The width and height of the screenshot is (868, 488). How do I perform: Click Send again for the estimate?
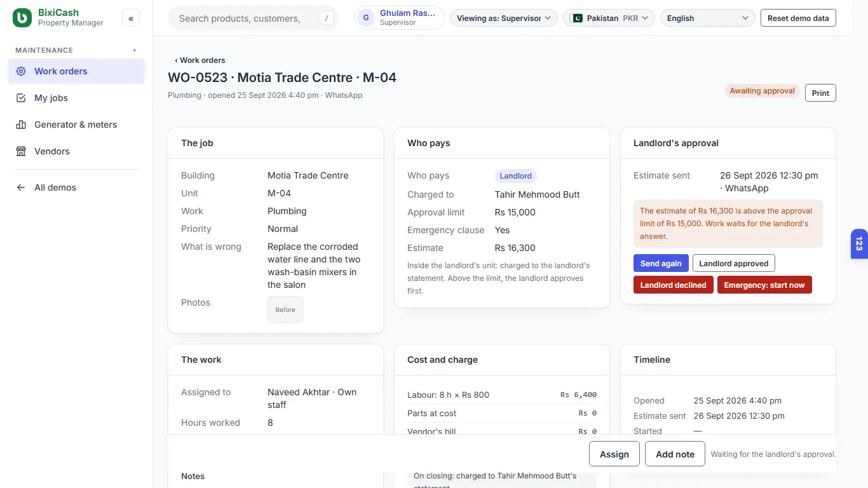(x=661, y=263)
